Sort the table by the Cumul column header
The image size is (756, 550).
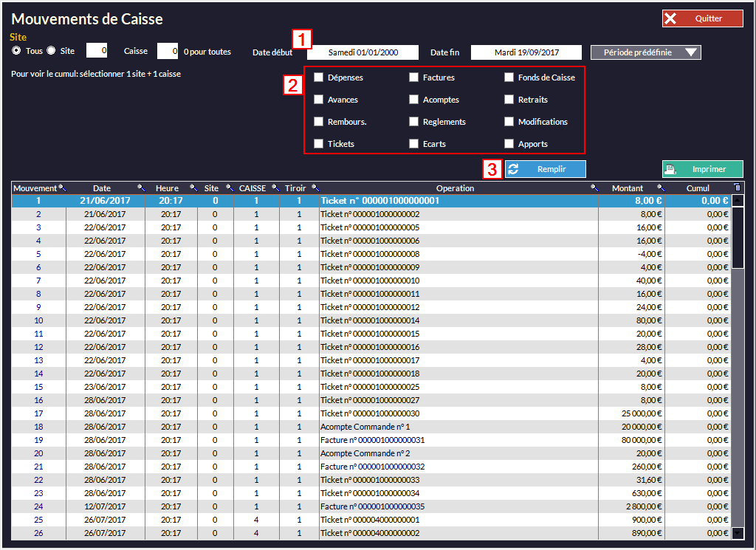(x=697, y=188)
